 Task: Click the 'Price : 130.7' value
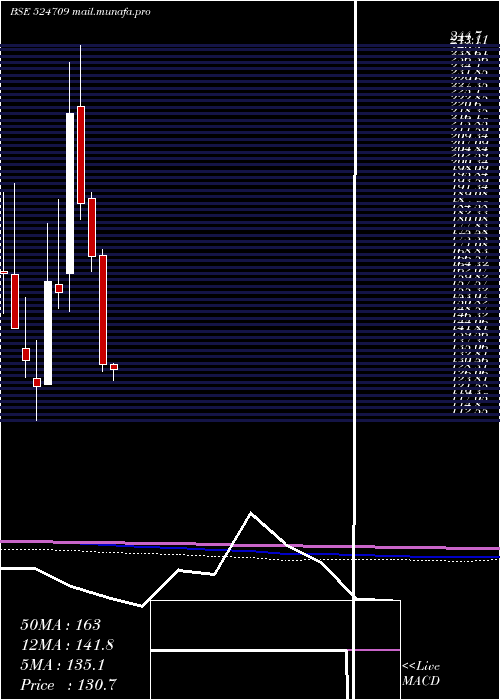click(70, 685)
